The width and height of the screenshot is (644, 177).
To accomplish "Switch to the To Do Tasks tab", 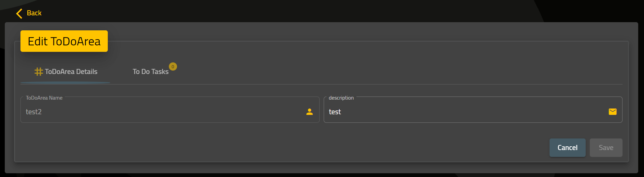I will (x=150, y=72).
